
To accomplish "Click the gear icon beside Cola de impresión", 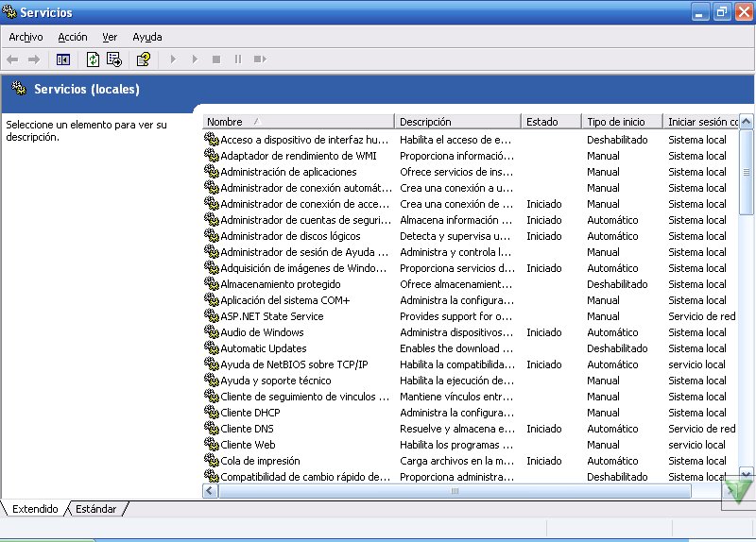I will tap(211, 461).
